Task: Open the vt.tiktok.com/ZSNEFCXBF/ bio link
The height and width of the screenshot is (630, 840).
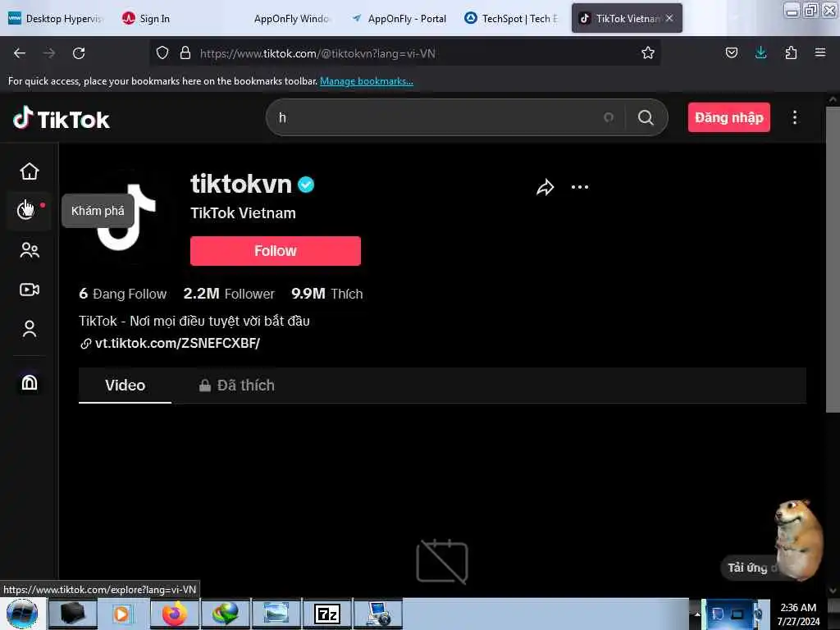Action: click(177, 344)
